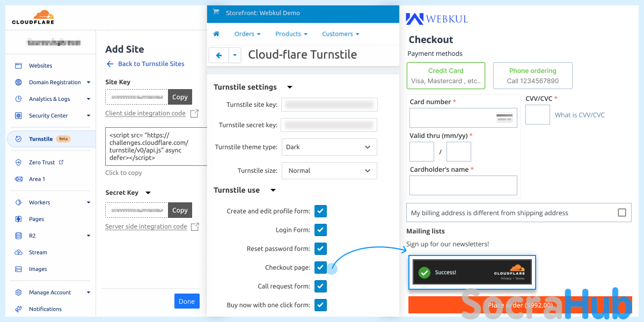The height and width of the screenshot is (322, 644).
Task: Collapse the Turnstile use section
Action: click(x=273, y=190)
